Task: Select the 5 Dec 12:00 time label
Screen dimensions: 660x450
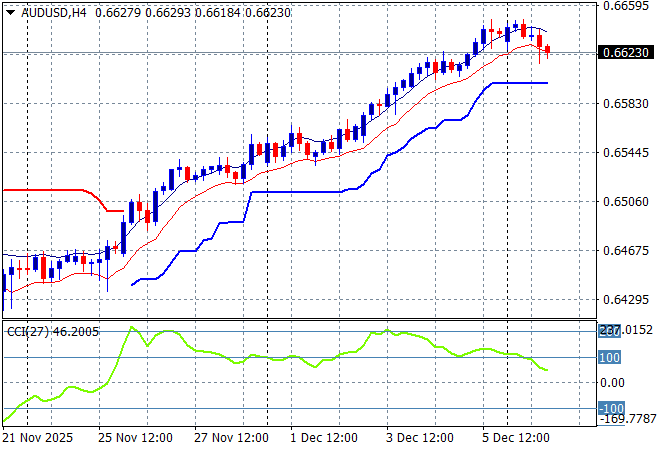Action: [x=516, y=438]
